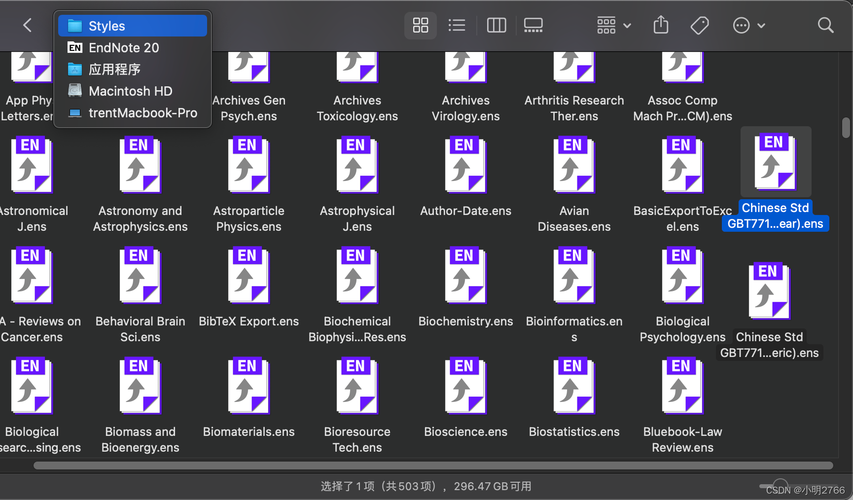This screenshot has width=853, height=500.
Task: Select Biological Psychology.ens file
Action: [682, 295]
